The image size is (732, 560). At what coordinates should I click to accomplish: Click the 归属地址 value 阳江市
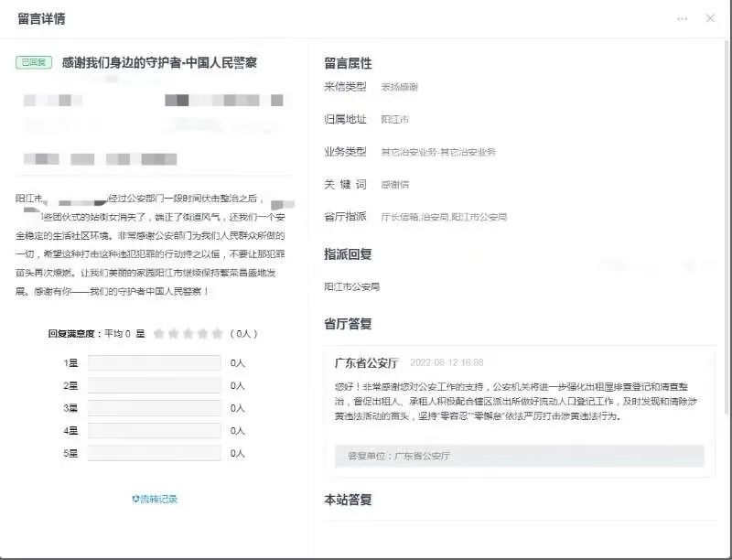tap(394, 120)
